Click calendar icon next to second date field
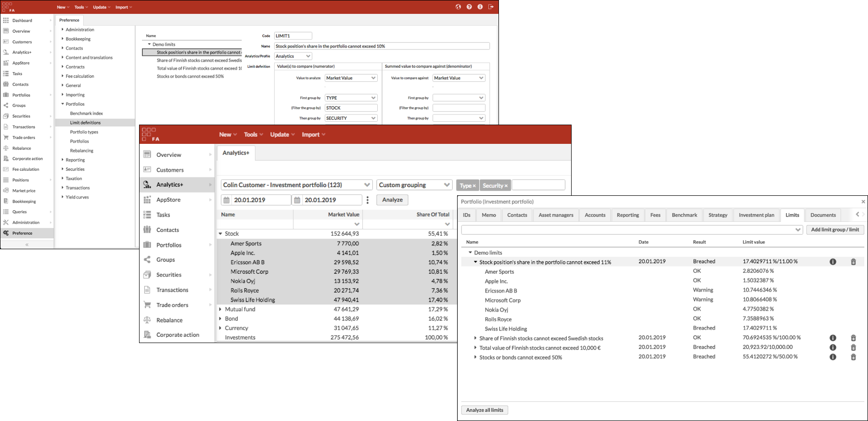This screenshot has width=868, height=421. (x=297, y=200)
